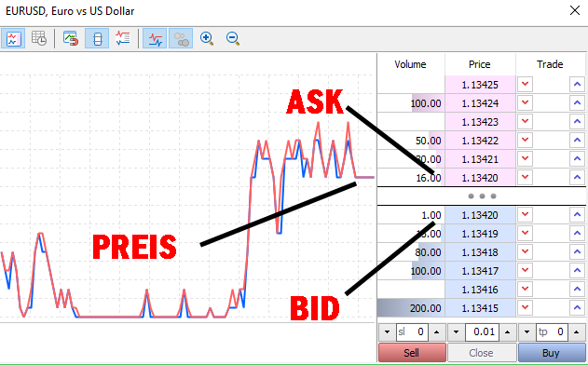Click the red Sell button

click(412, 353)
